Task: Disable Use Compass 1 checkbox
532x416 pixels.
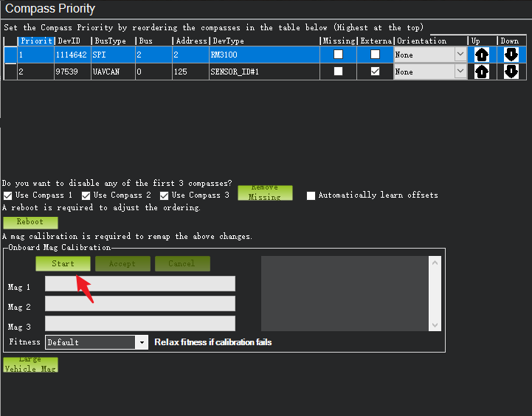Action: (8, 195)
